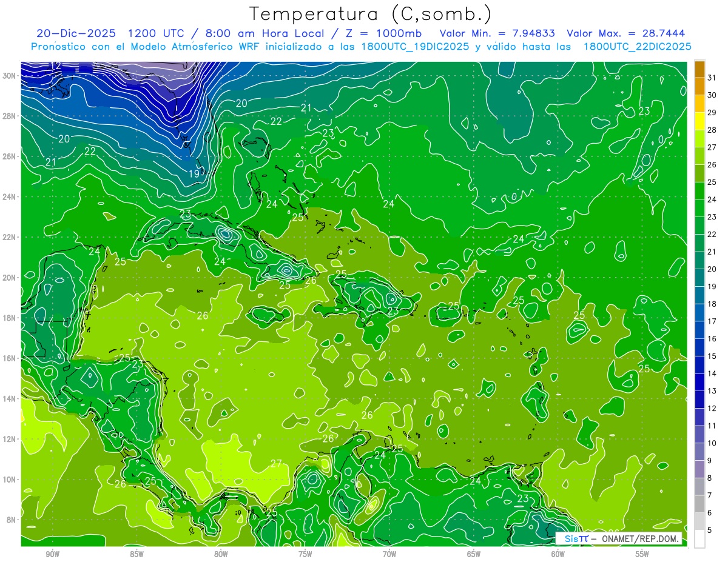The width and height of the screenshot is (728, 562).
Task: Click the brown swatch above legend value 31
Action: pyautogui.click(x=699, y=69)
